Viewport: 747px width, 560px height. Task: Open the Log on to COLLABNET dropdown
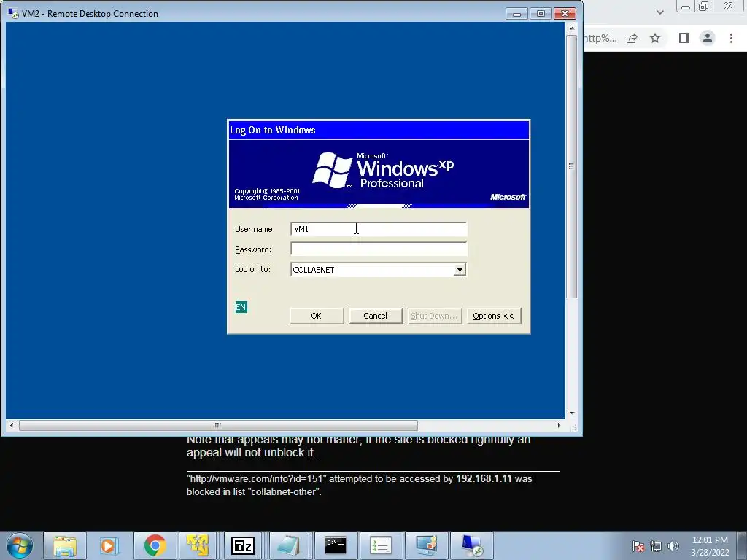pyautogui.click(x=460, y=270)
